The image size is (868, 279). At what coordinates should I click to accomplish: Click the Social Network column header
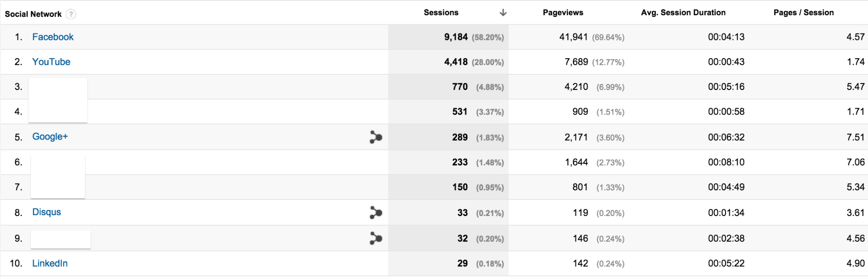point(33,14)
